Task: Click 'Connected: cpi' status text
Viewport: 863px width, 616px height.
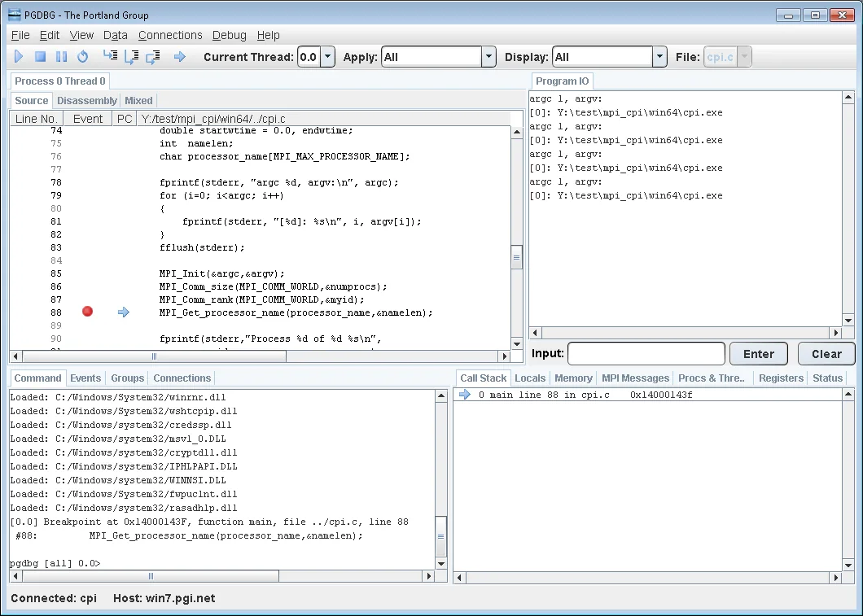Action: point(54,598)
